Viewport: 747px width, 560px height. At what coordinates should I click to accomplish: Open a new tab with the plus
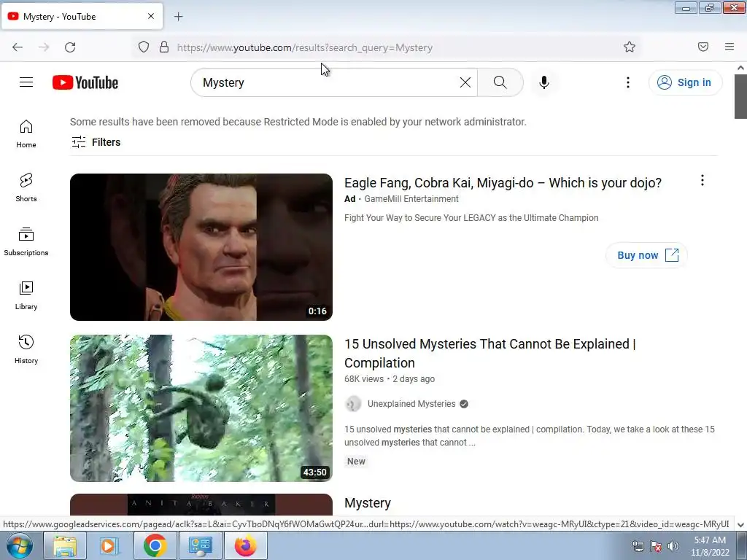(178, 17)
